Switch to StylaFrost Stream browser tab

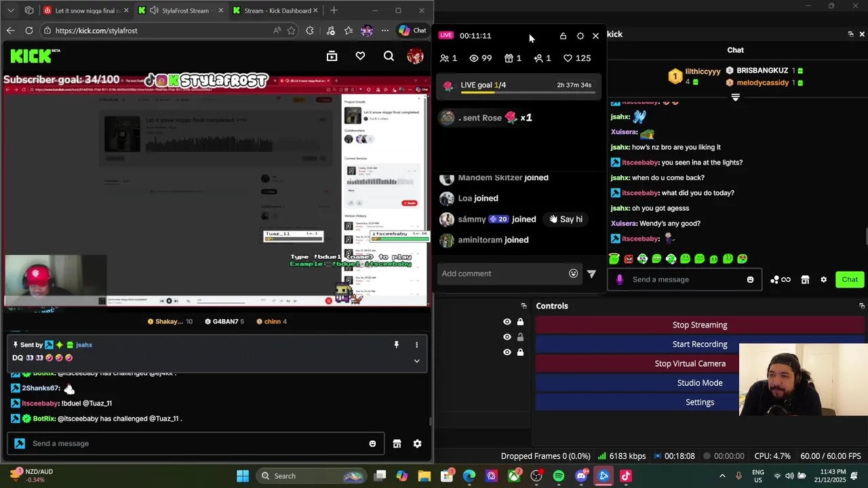point(180,10)
